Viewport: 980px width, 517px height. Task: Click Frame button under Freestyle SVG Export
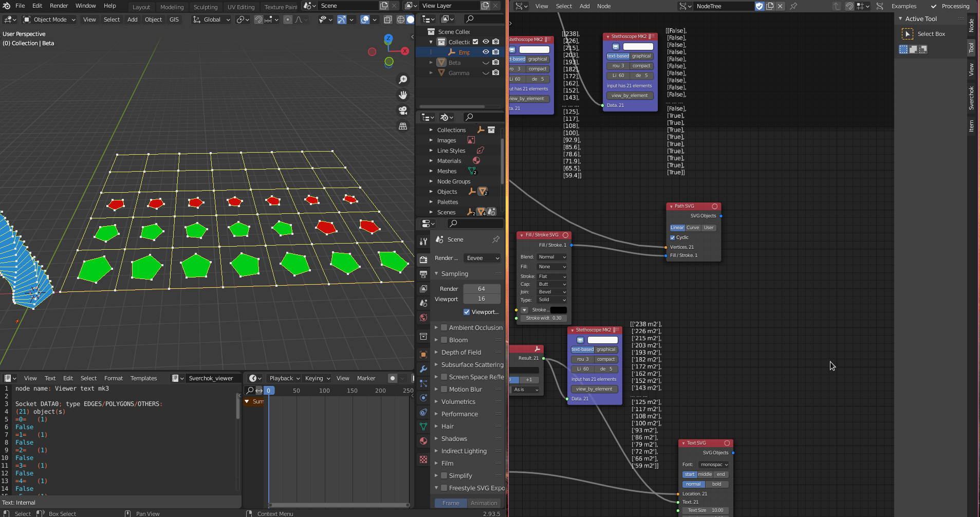[x=451, y=503]
